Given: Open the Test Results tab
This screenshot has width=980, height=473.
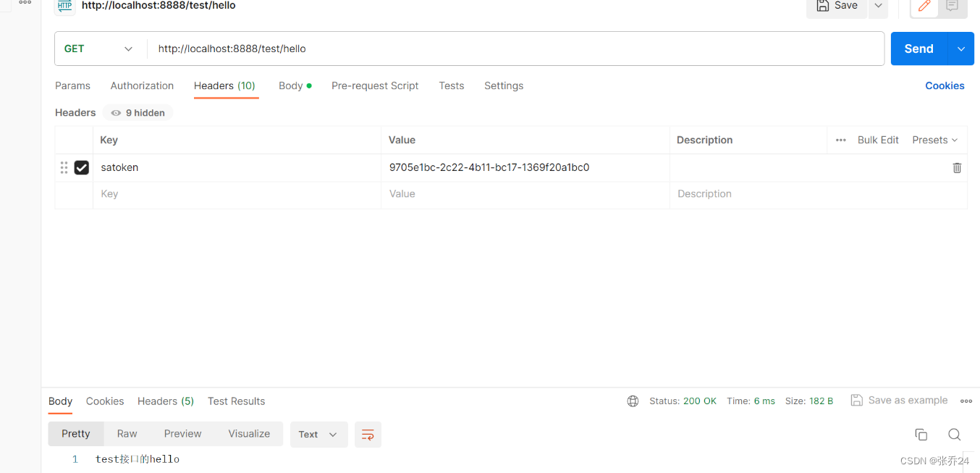Looking at the screenshot, I should [x=236, y=401].
